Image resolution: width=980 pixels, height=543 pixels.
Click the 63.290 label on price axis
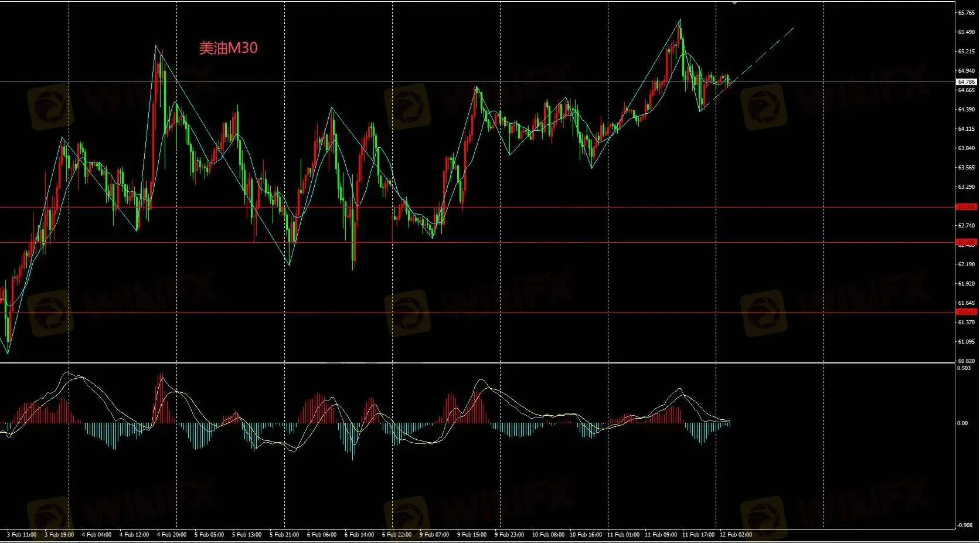(966, 187)
